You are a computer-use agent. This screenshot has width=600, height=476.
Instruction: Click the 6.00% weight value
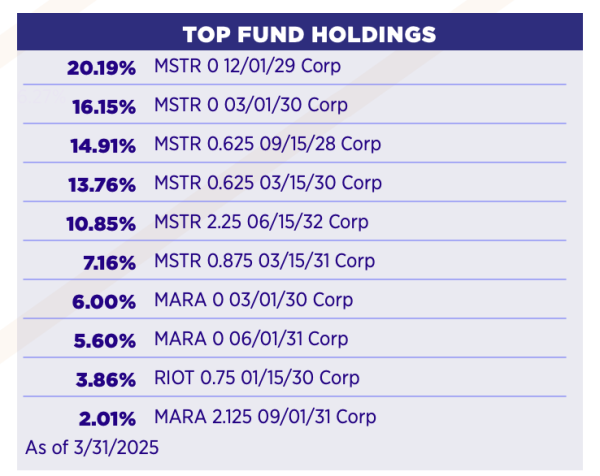(x=105, y=301)
